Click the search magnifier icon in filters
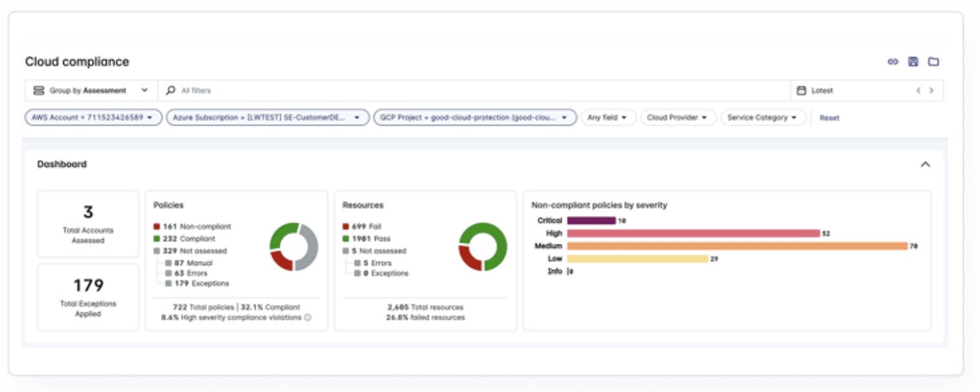 point(171,91)
